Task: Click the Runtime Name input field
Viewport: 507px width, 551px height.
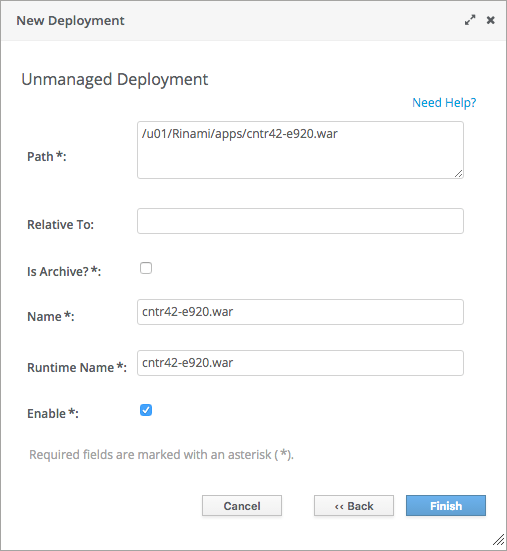Action: click(x=300, y=363)
